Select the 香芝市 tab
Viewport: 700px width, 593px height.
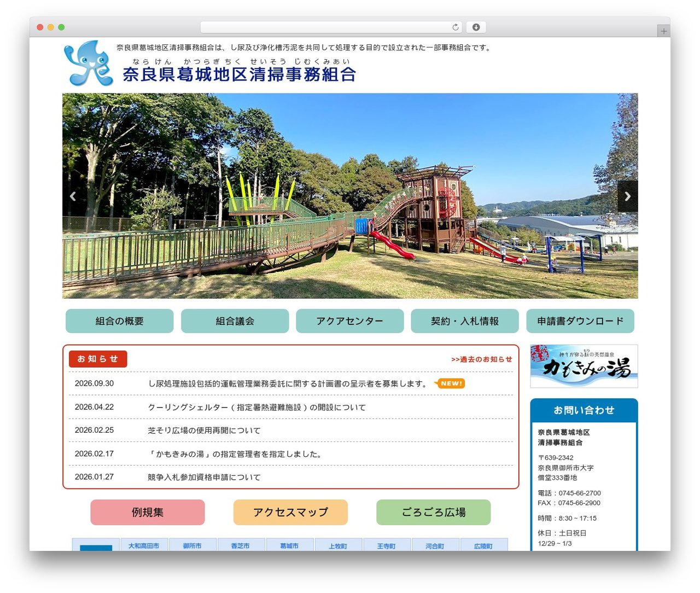241,545
